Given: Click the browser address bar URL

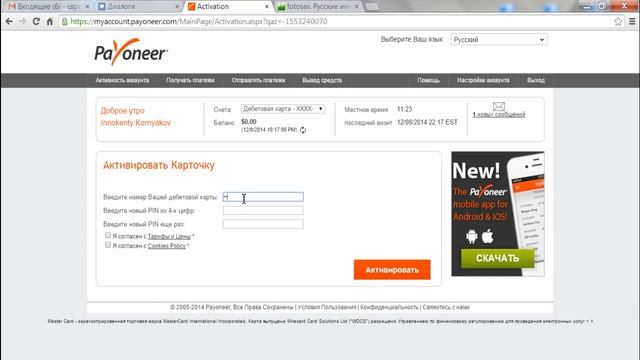Looking at the screenshot, I should click(198, 21).
